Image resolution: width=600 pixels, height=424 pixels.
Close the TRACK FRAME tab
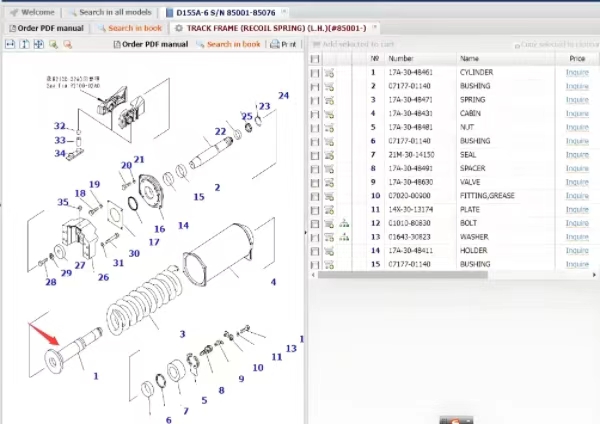pos(375,27)
